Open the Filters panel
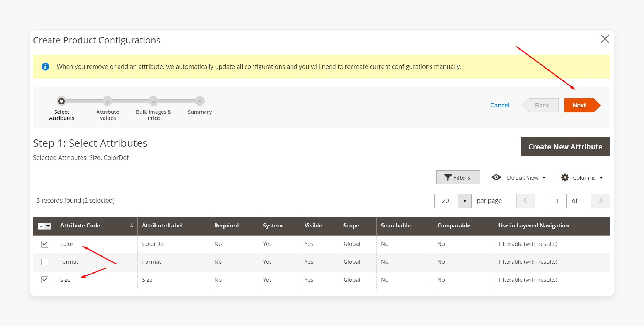 (x=458, y=177)
